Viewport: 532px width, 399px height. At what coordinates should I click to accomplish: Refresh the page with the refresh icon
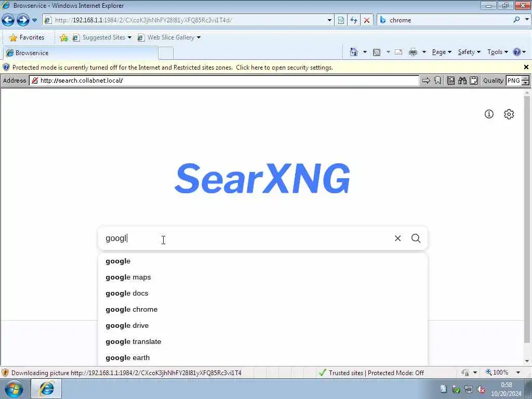pyautogui.click(x=354, y=20)
